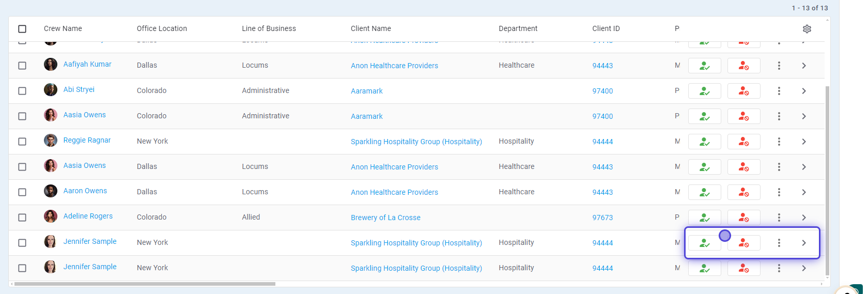
Task: Sort by Department column header
Action: coord(518,28)
